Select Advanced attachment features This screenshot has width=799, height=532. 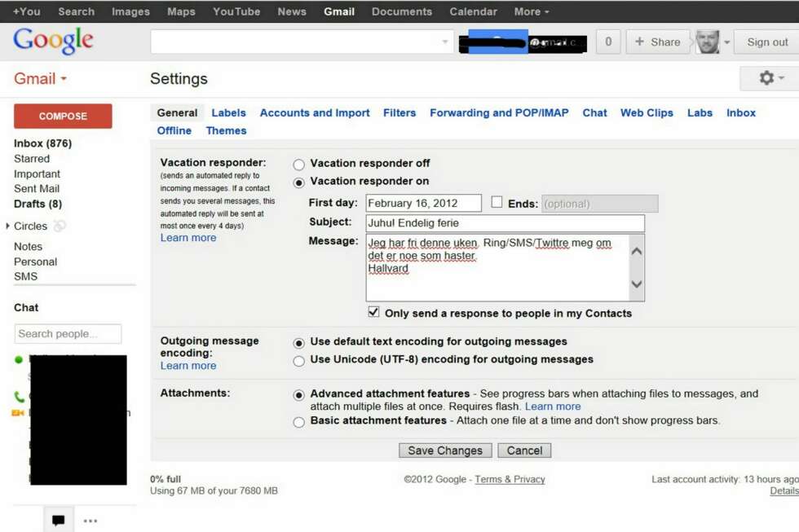coord(299,395)
